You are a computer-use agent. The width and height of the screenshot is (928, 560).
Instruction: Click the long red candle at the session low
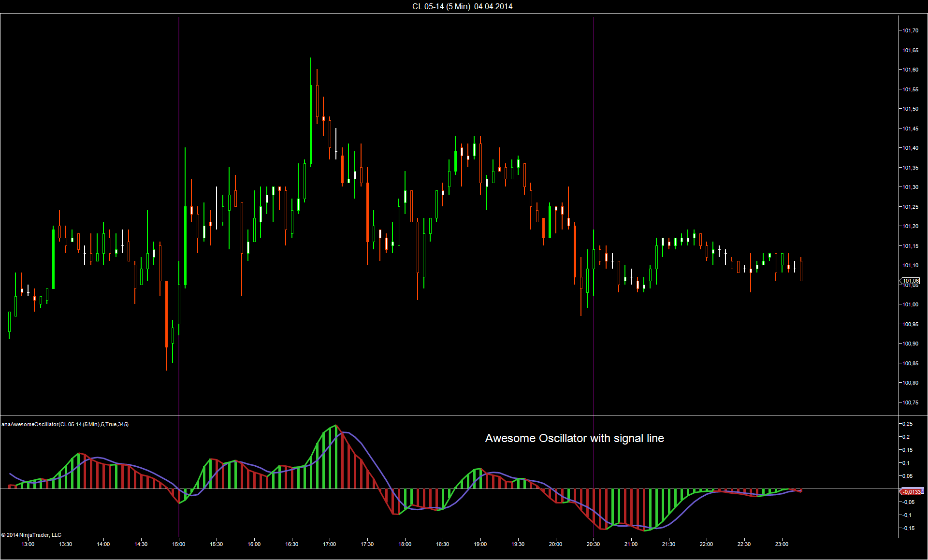[x=166, y=314]
